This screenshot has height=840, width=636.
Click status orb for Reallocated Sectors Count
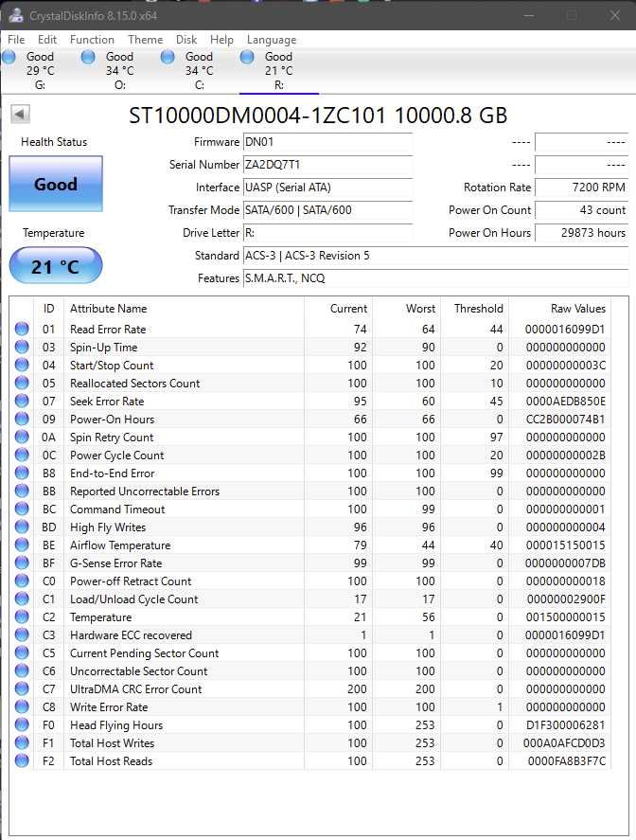(22, 383)
